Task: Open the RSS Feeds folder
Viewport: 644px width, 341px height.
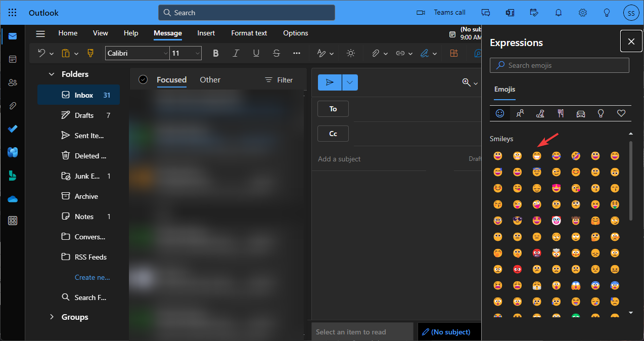Action: [78, 257]
